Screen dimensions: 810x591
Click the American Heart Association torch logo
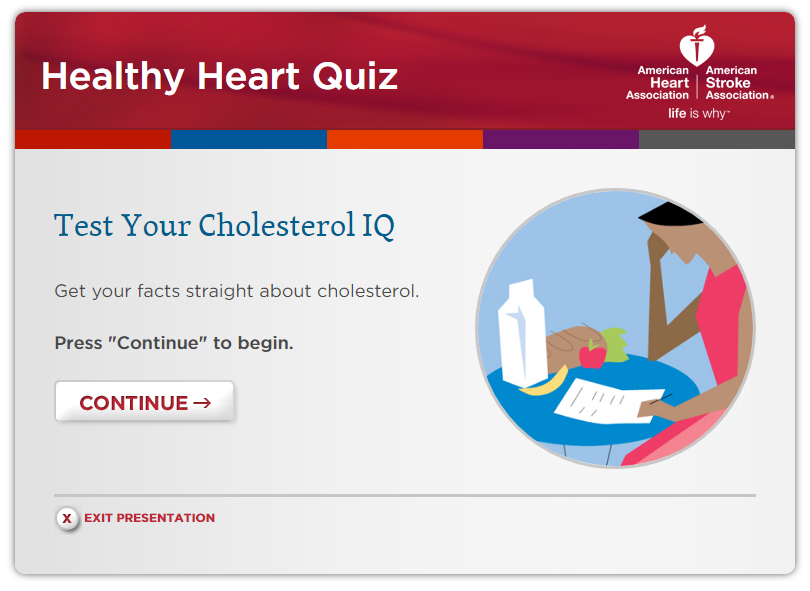click(697, 45)
